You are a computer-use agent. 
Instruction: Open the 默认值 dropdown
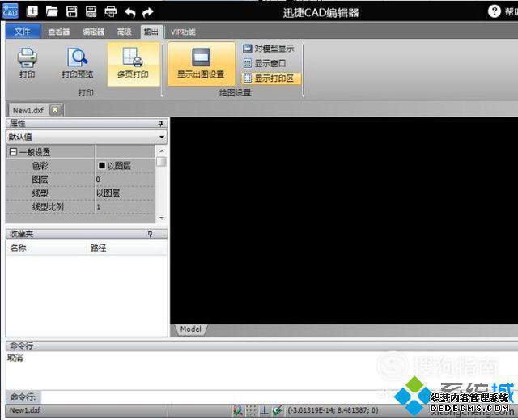click(87, 137)
